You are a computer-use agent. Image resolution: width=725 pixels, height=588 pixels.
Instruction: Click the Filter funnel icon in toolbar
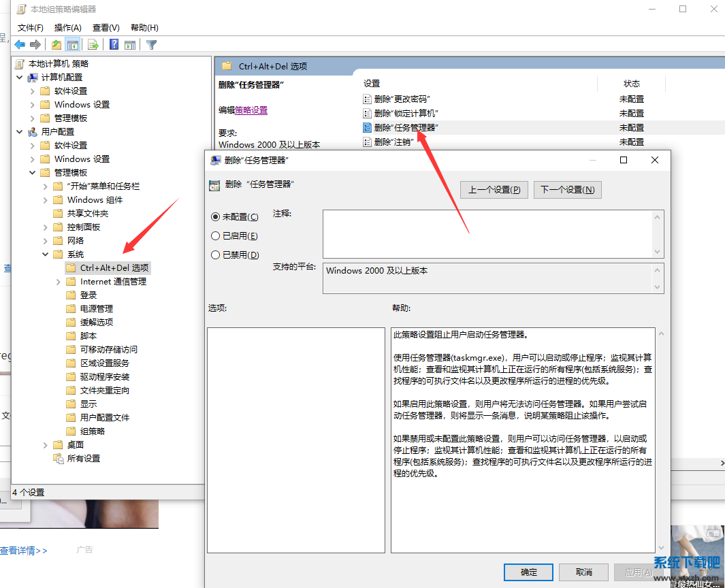coord(152,45)
